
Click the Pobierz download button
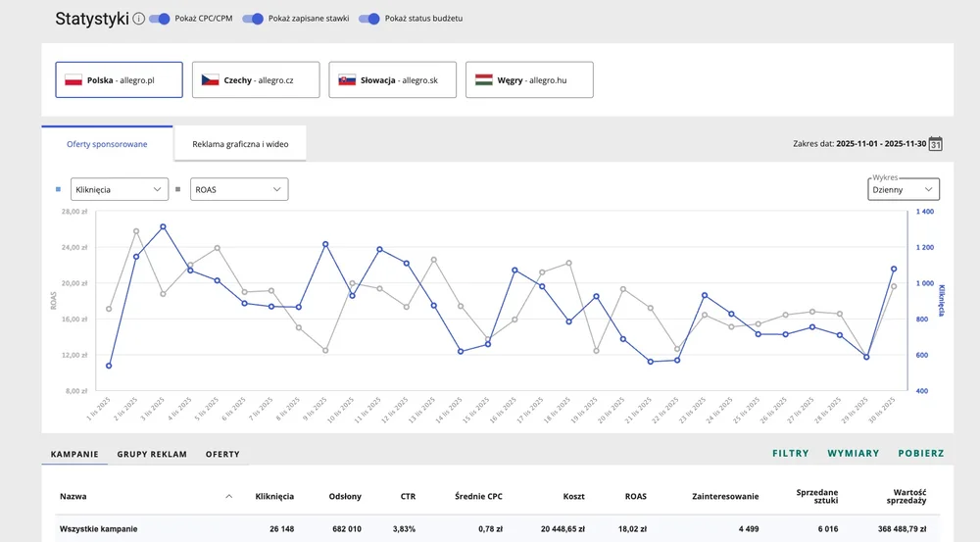tap(920, 454)
